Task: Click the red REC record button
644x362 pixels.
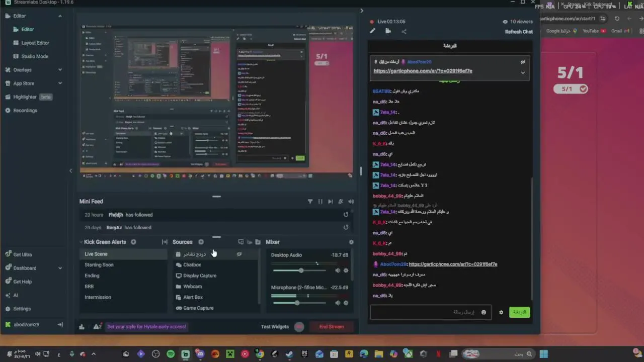Action: (x=299, y=327)
